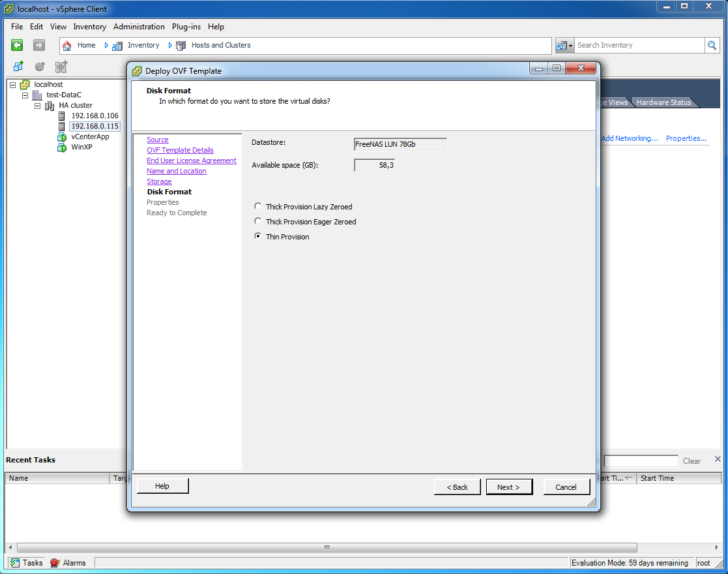The width and height of the screenshot is (728, 574).
Task: Click the WinXP virtual machine icon
Action: tap(62, 147)
